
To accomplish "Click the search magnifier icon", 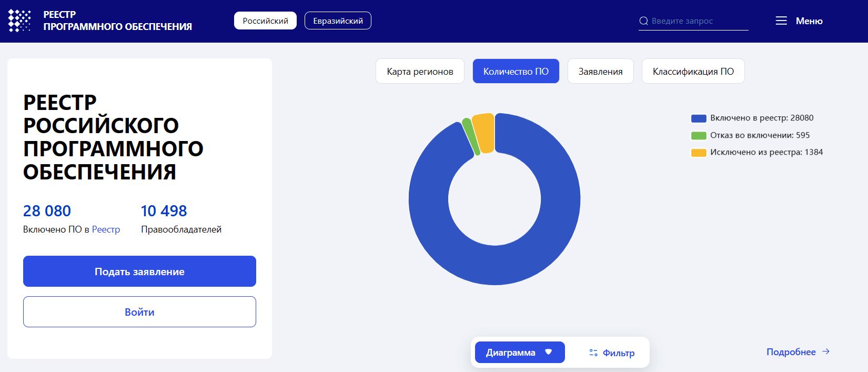I will click(x=643, y=21).
